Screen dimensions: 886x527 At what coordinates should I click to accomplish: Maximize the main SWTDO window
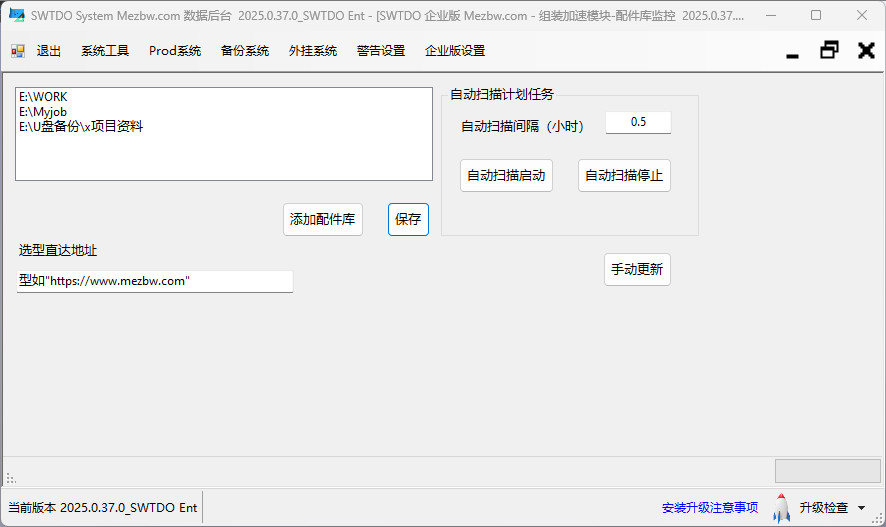[816, 15]
